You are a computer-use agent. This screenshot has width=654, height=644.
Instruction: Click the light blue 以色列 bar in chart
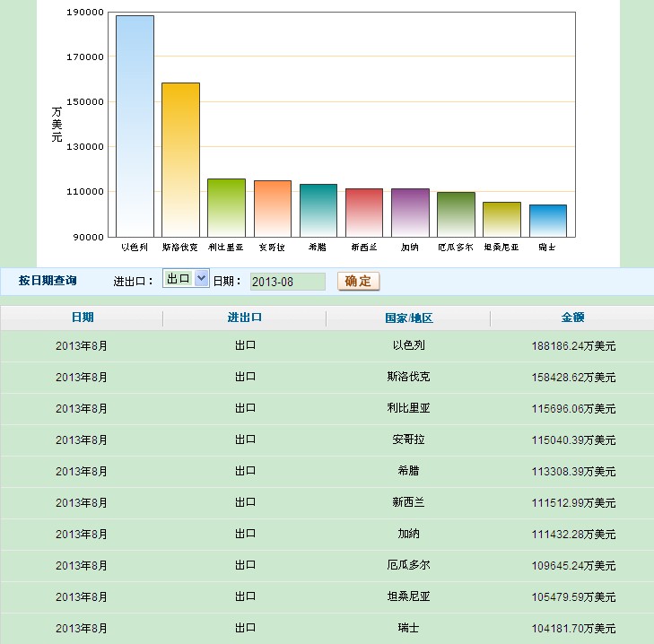[x=135, y=126]
